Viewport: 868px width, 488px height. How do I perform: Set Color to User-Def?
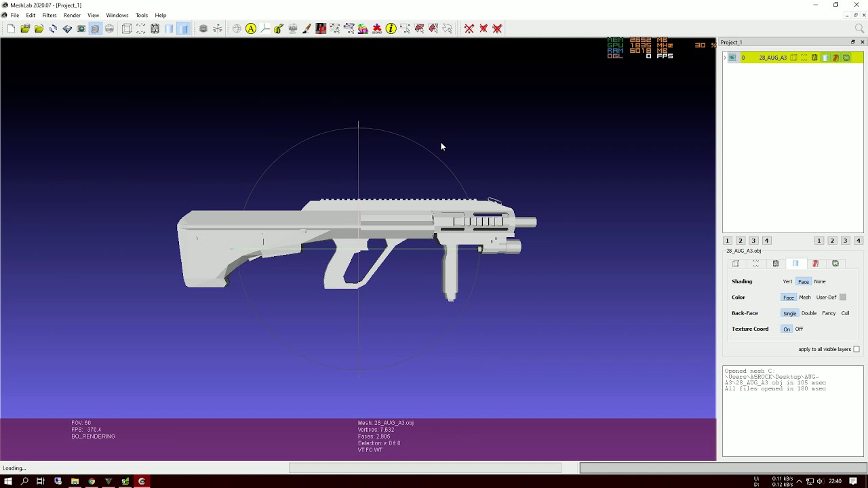(x=826, y=298)
